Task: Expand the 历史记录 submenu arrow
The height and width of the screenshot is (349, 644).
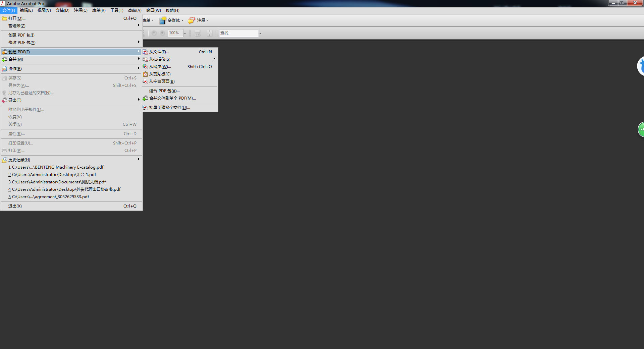Action: [x=139, y=160]
